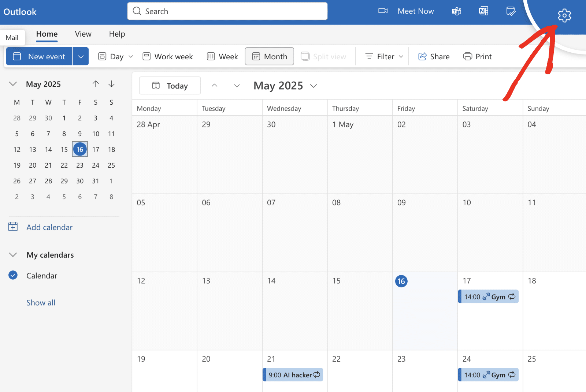The width and height of the screenshot is (586, 392).
Task: Click the Filter label in toolbar
Action: pyautogui.click(x=386, y=57)
